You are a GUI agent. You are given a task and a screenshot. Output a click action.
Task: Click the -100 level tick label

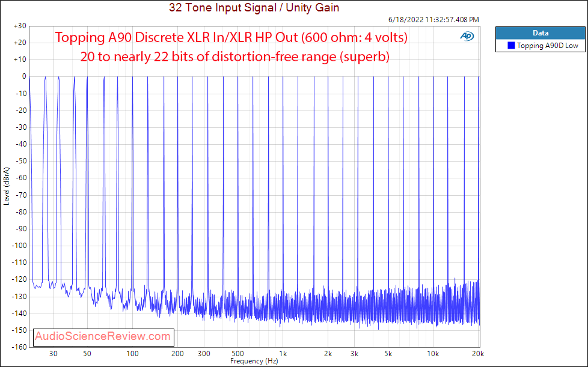19,246
